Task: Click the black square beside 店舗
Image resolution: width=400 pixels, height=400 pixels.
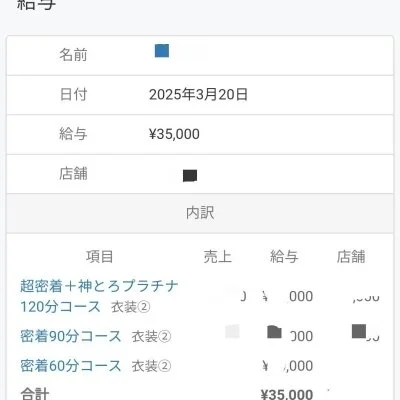Action: pyautogui.click(x=190, y=175)
